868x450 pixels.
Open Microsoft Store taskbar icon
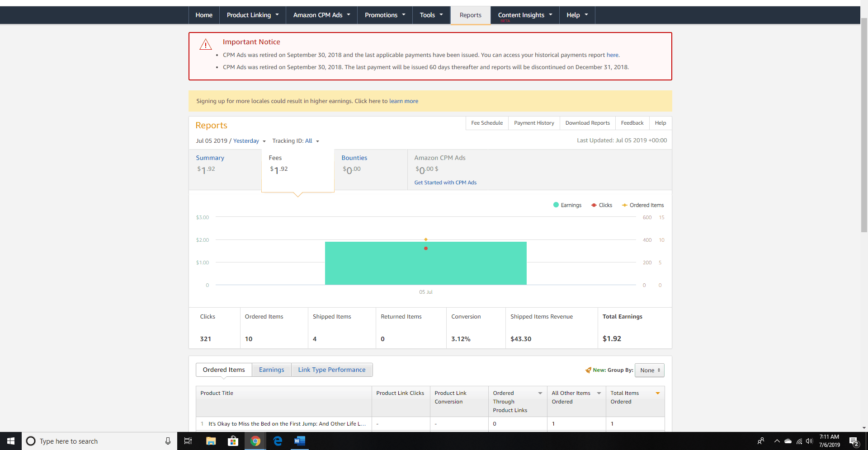[233, 441]
